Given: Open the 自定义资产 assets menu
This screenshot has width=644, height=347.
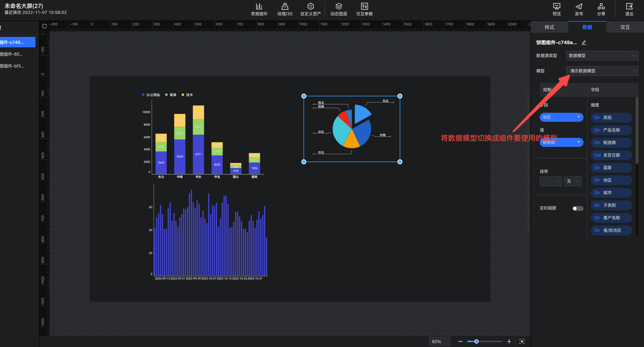Looking at the screenshot, I should (310, 9).
